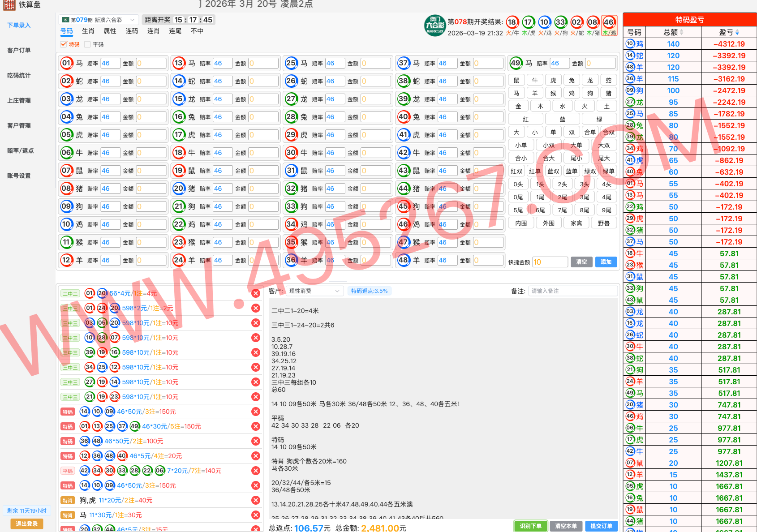The height and width of the screenshot is (532, 757).
Task: Open the 第079期 新澳六合彩 dropdown
Action: [96, 19]
